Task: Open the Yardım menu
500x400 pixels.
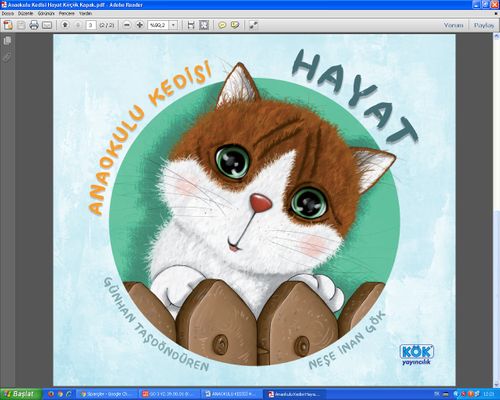Action: pyautogui.click(x=85, y=14)
